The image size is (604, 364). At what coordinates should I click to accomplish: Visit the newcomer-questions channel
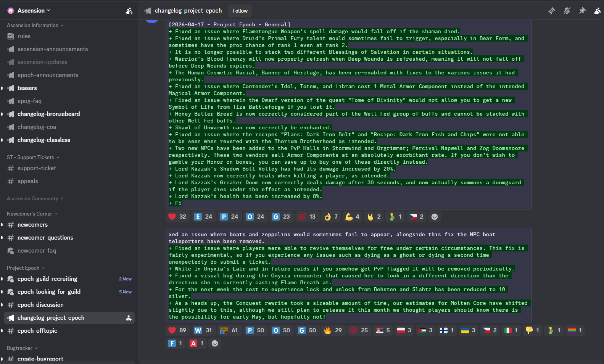pos(69,238)
